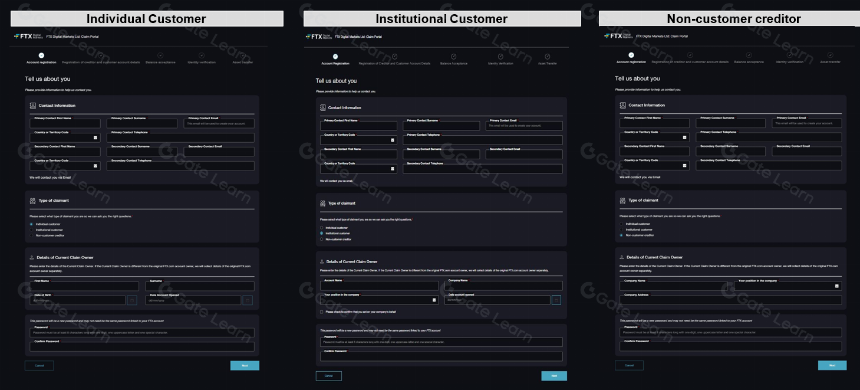860x390 pixels.
Task: Click Details of Current Claim Owner icon, Individual form
Action: pos(32,257)
